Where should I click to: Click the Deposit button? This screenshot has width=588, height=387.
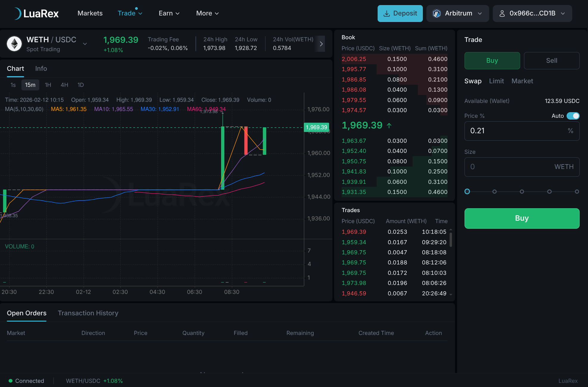point(400,13)
